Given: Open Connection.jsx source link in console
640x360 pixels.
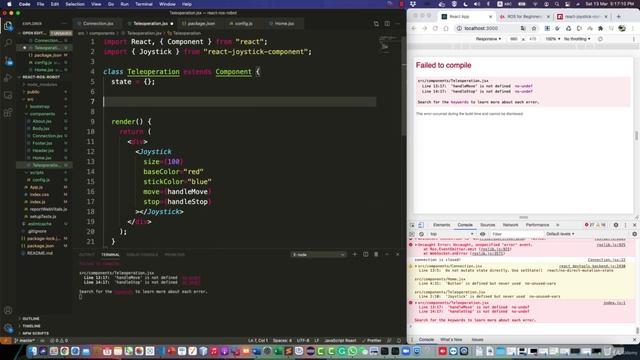Looking at the screenshot, I should pos(607,260).
